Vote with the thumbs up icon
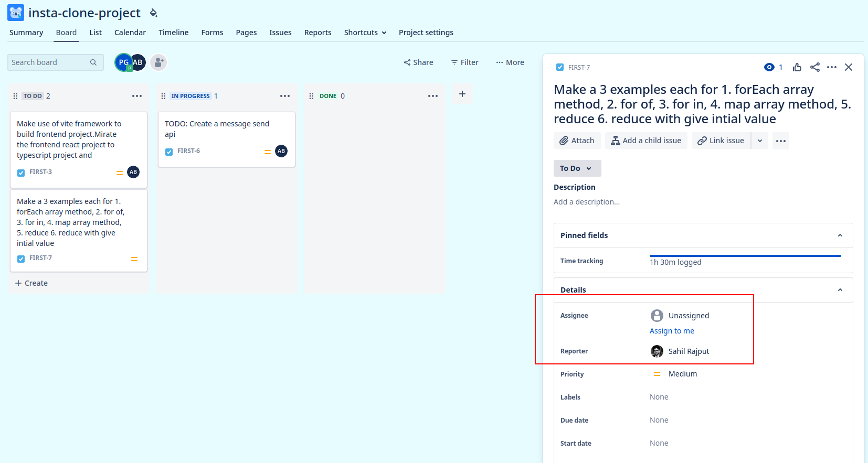Image resolution: width=868 pixels, height=463 pixels. tap(797, 67)
